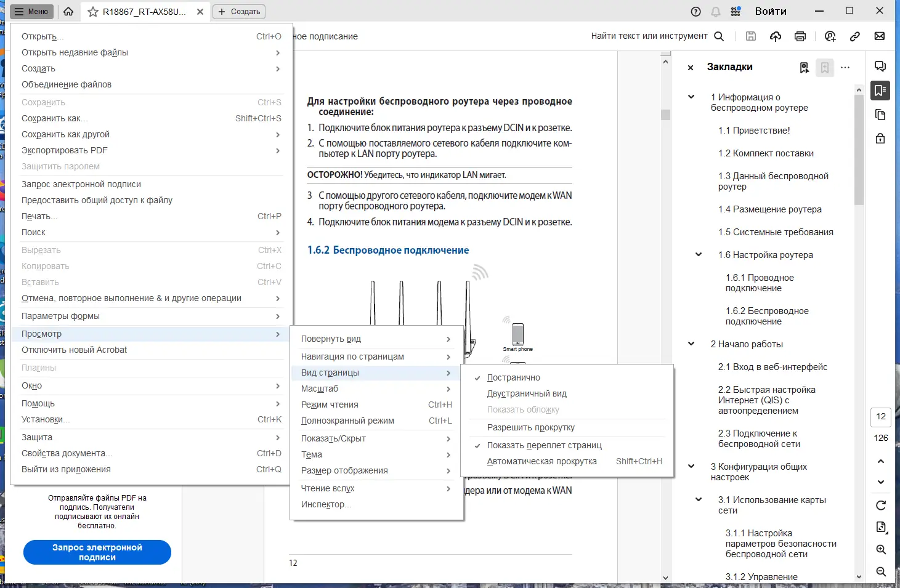Open bookmark 2.1 Вход в веб-интерфейс
Image resolution: width=900 pixels, height=588 pixels.
coord(772,367)
